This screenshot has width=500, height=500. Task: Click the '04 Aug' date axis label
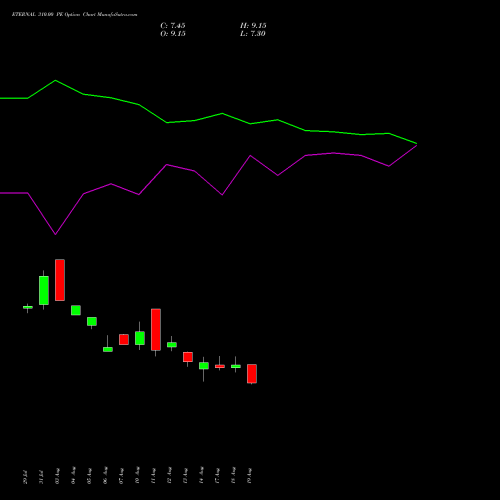pyautogui.click(x=73, y=475)
